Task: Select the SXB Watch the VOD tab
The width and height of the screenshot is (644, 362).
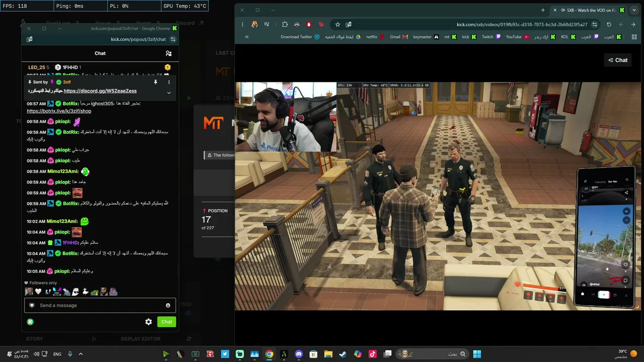Action: click(589, 10)
